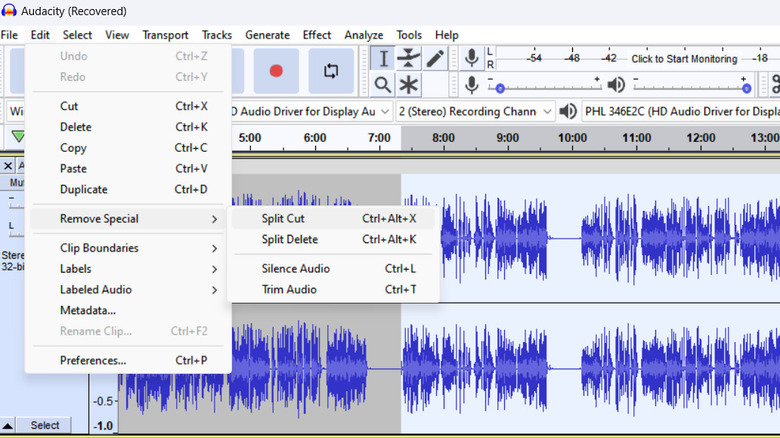Choose Copy from Edit menu

point(128,148)
